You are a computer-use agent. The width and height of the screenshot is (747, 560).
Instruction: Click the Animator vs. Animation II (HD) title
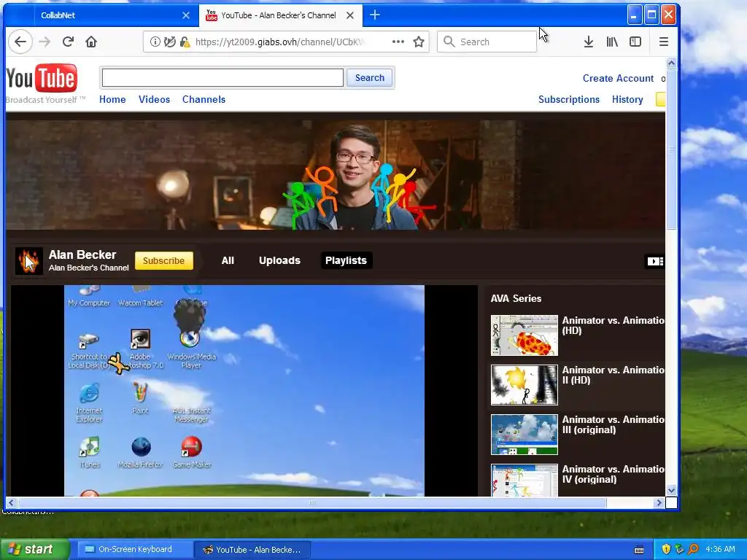[x=613, y=375]
